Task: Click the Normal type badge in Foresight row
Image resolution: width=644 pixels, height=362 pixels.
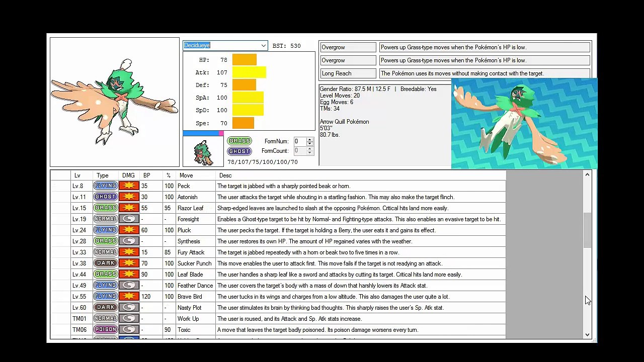Action: 105,219
